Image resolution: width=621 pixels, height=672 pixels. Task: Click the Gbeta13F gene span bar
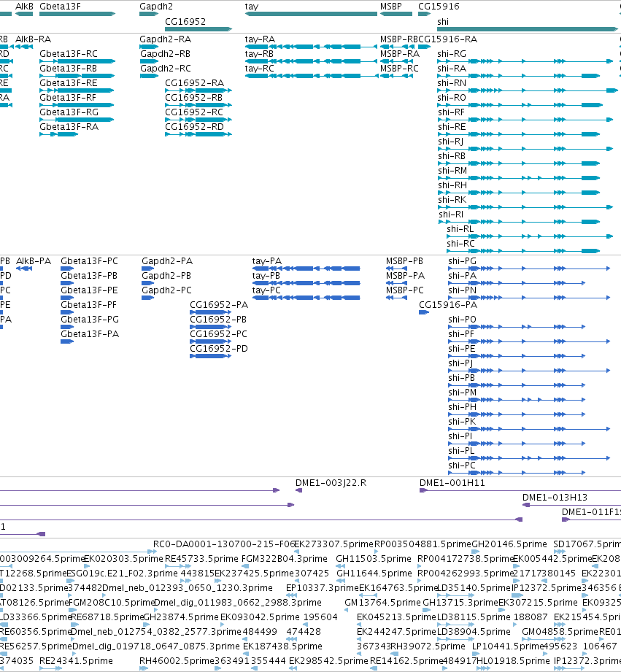point(77,14)
